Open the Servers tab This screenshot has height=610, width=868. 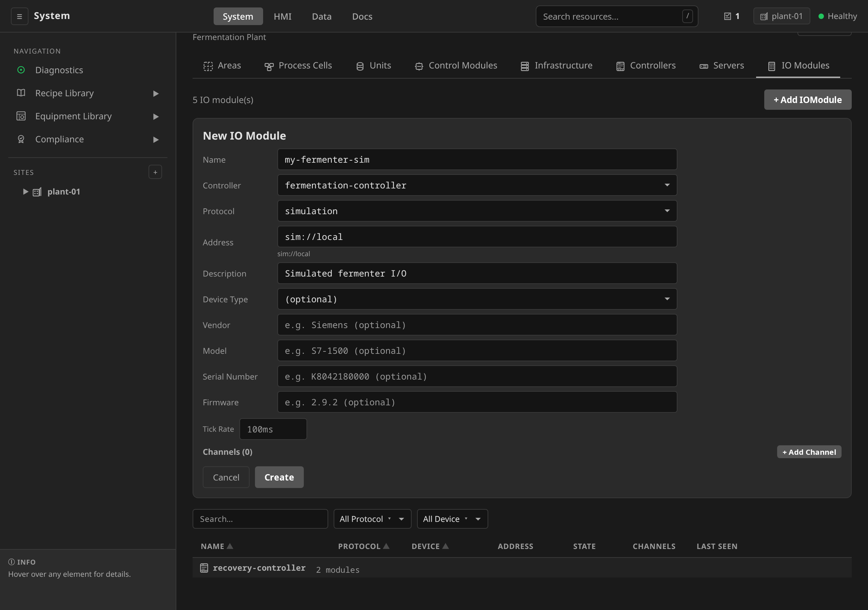pos(721,65)
